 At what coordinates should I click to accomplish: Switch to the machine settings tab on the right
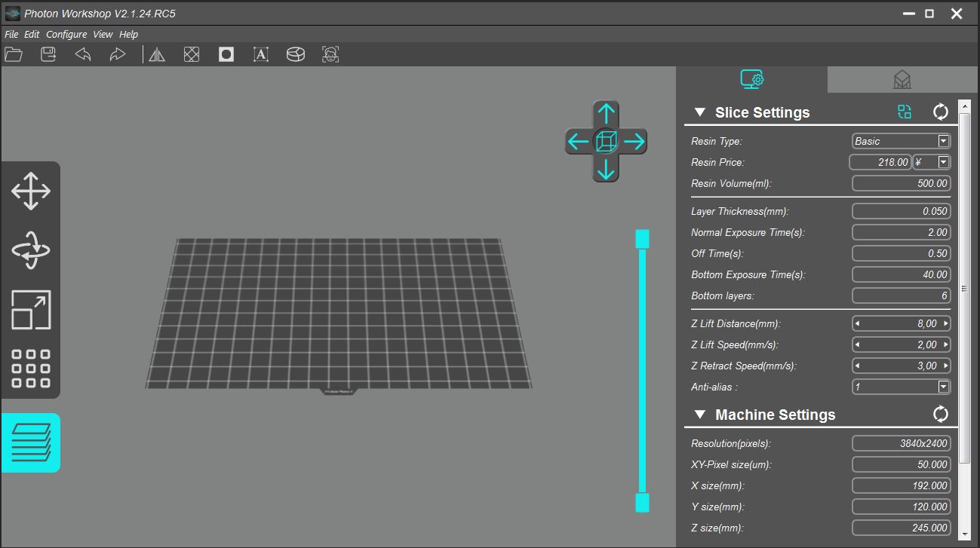pyautogui.click(x=902, y=78)
